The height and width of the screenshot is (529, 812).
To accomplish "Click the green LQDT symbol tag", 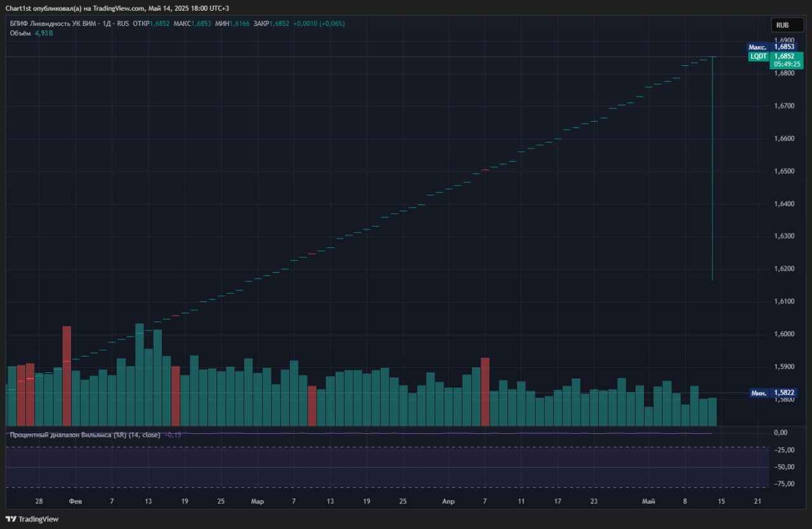I will 758,56.
